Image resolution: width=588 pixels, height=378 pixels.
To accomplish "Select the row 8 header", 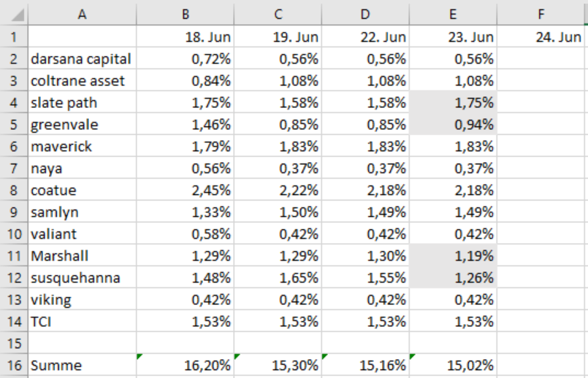I will tap(14, 190).
